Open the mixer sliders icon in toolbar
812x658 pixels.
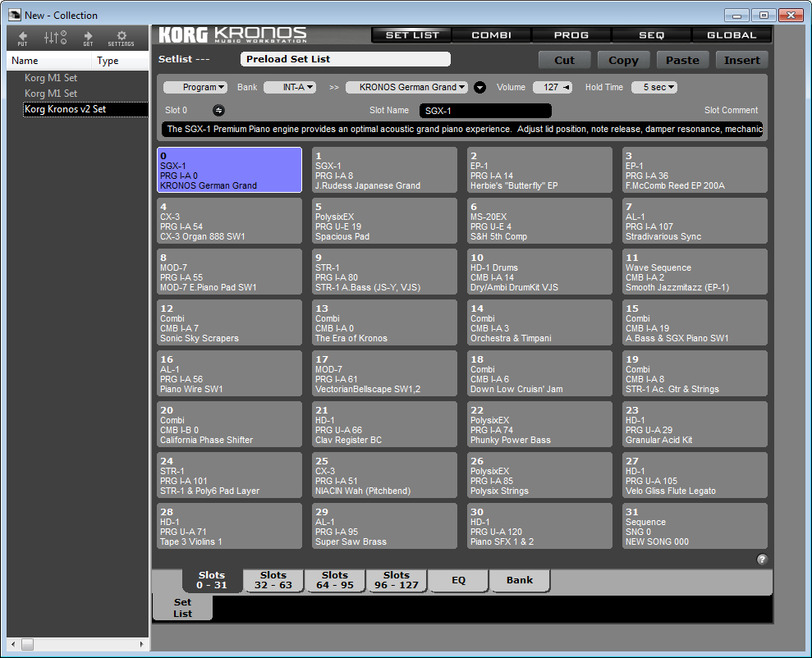coord(55,38)
